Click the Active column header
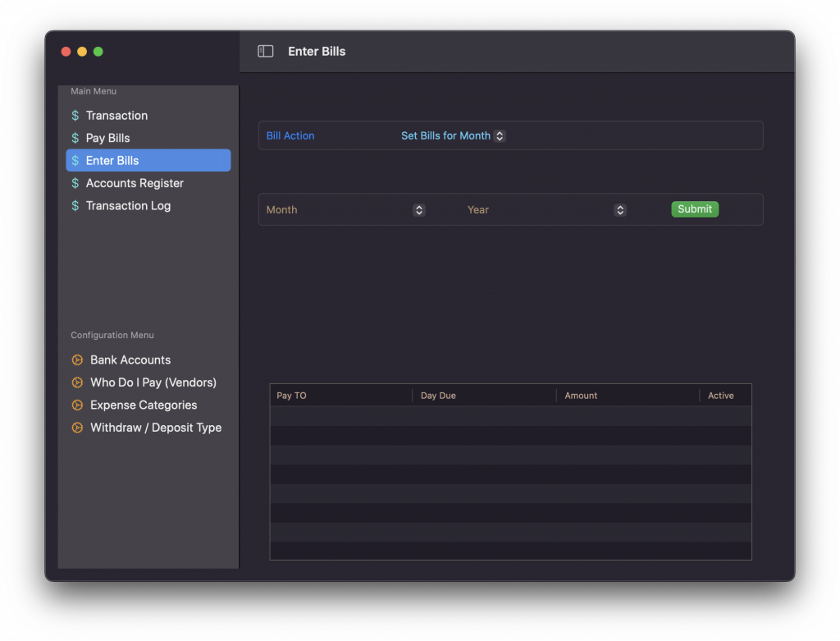This screenshot has height=641, width=840. (x=720, y=396)
